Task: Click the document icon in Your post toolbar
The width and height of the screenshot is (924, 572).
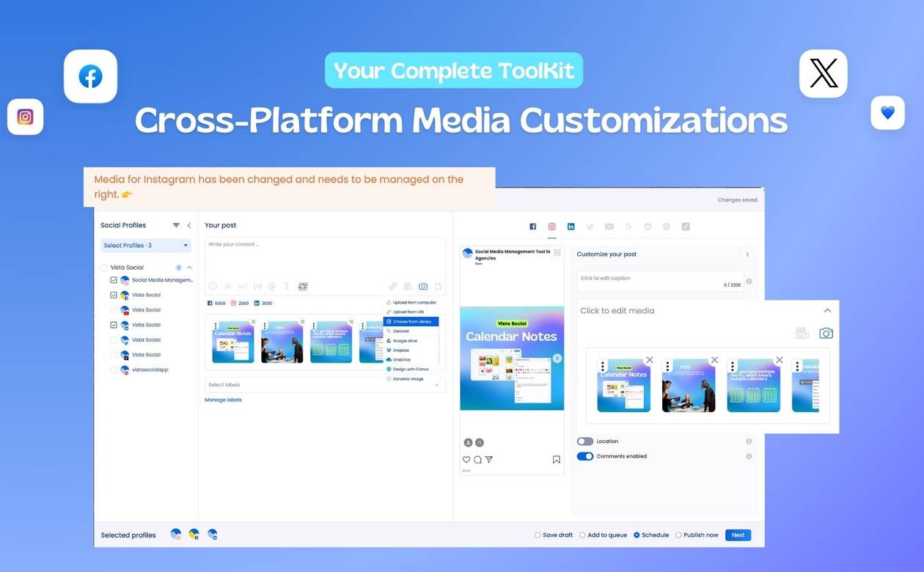Action: (x=438, y=287)
